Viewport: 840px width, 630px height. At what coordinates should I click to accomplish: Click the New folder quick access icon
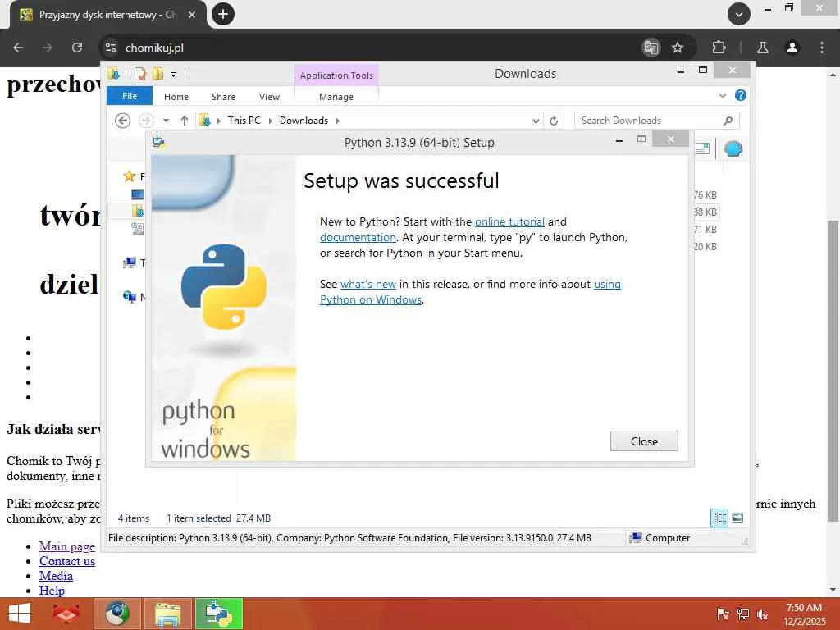(x=157, y=74)
